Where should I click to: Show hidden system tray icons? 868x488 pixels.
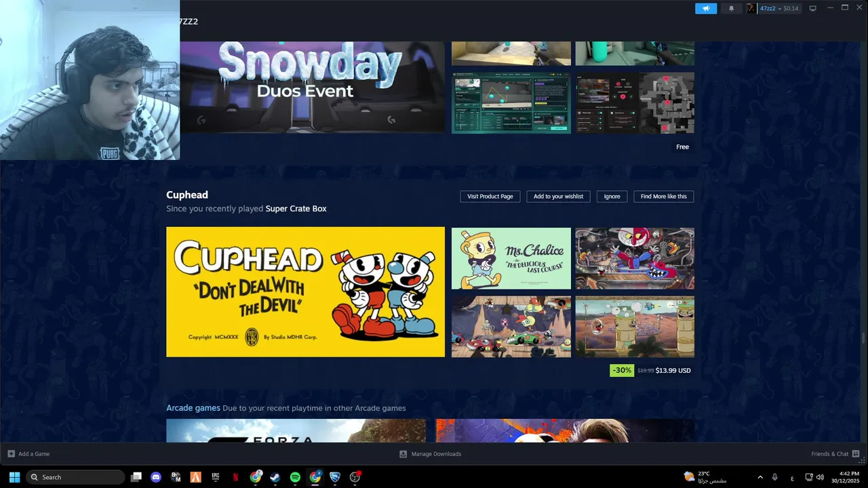[x=760, y=477]
